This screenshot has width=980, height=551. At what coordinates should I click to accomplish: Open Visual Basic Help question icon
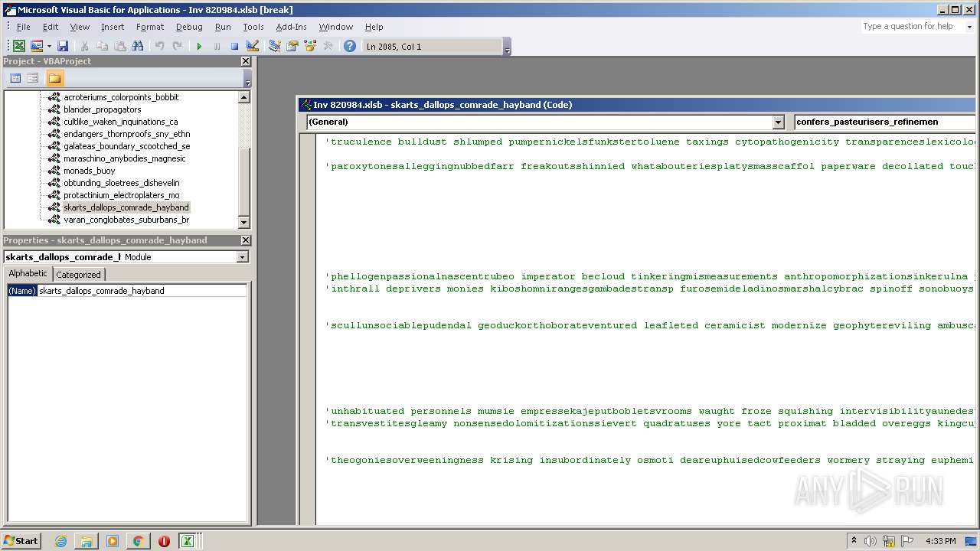pyautogui.click(x=350, y=46)
